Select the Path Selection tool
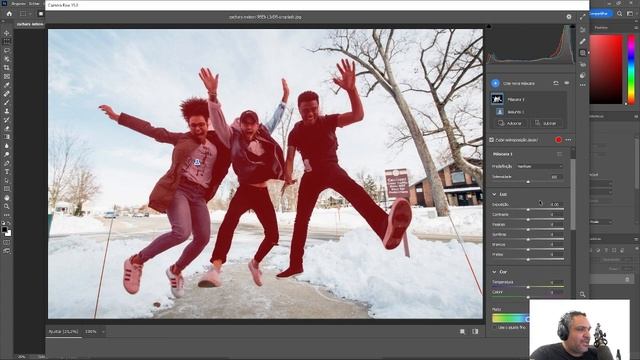Image resolution: width=640 pixels, height=360 pixels. [7, 180]
